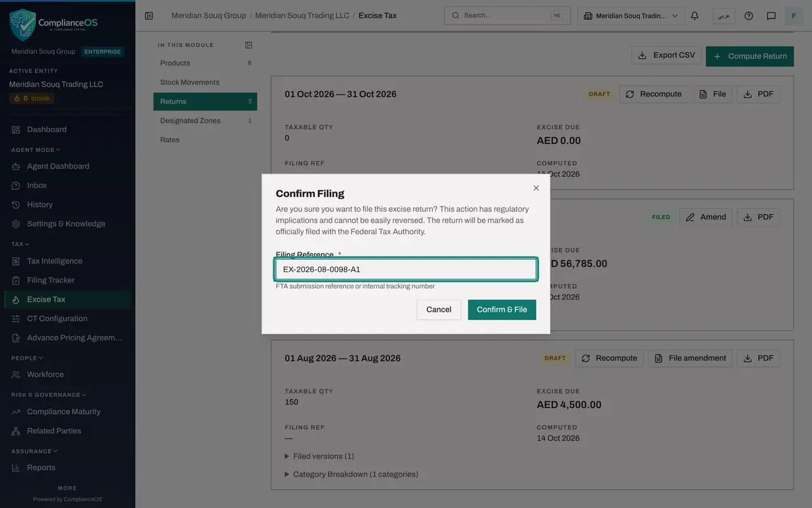Switch language to Arabic
812x508 pixels.
click(x=724, y=16)
